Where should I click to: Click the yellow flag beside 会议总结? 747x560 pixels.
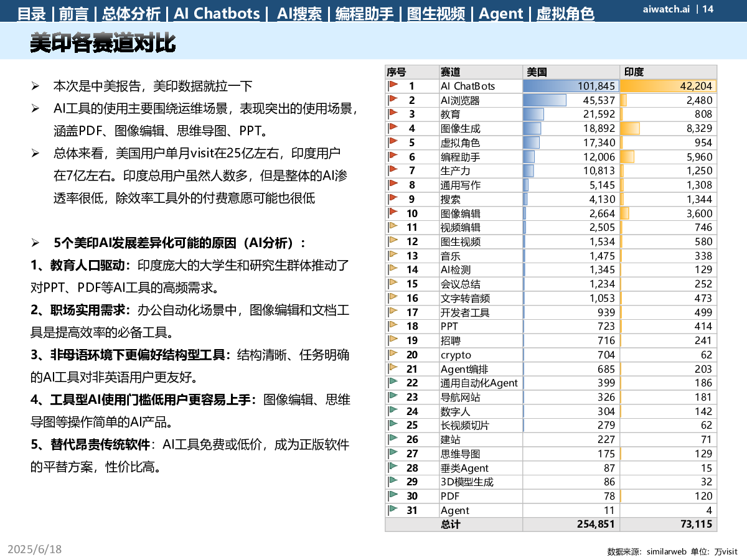(393, 284)
